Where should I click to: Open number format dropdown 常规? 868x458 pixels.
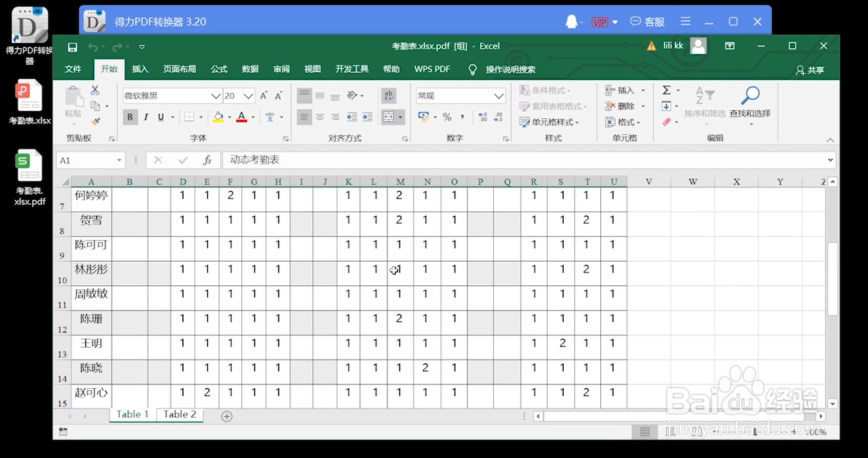click(498, 96)
